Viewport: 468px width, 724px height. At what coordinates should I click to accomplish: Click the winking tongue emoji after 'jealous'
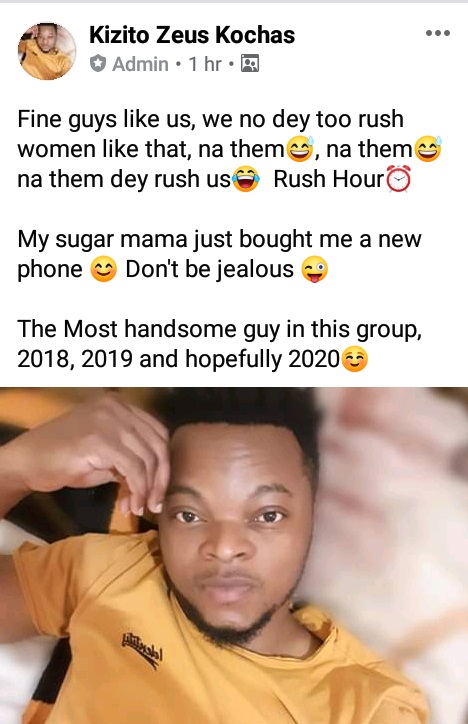315,269
